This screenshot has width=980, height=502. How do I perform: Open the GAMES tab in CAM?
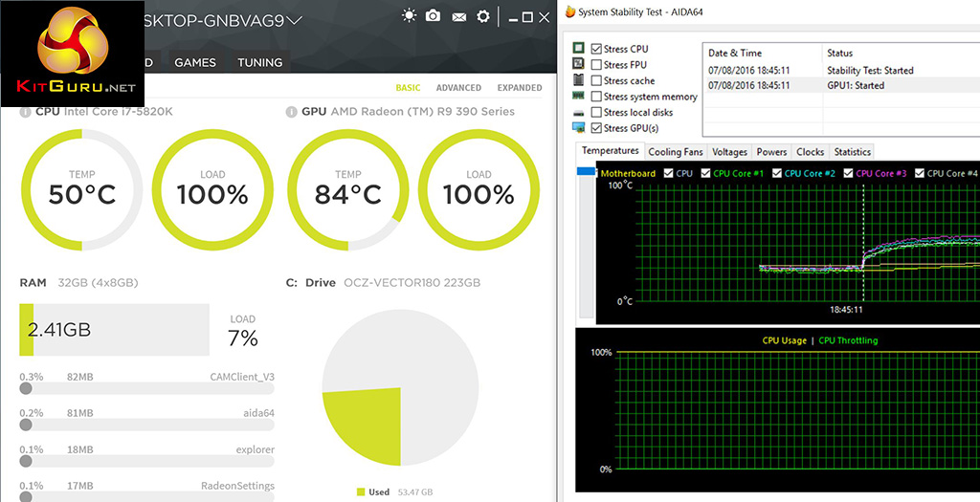click(195, 62)
